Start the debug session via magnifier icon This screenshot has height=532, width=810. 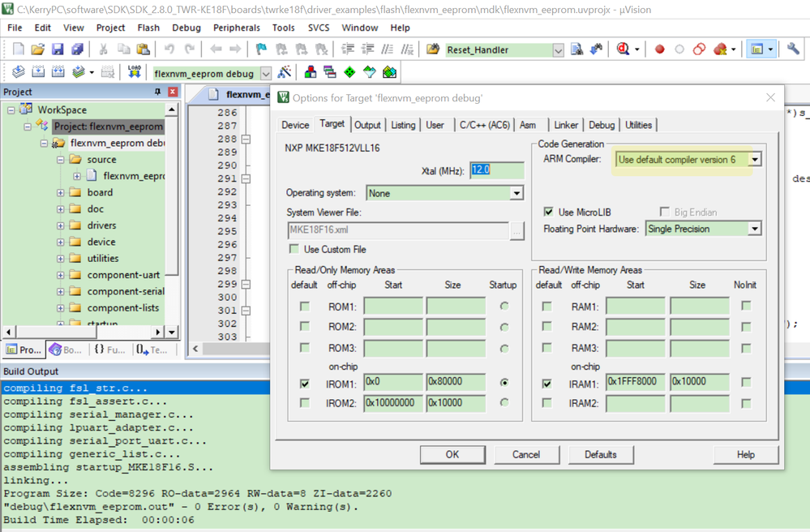coord(623,49)
